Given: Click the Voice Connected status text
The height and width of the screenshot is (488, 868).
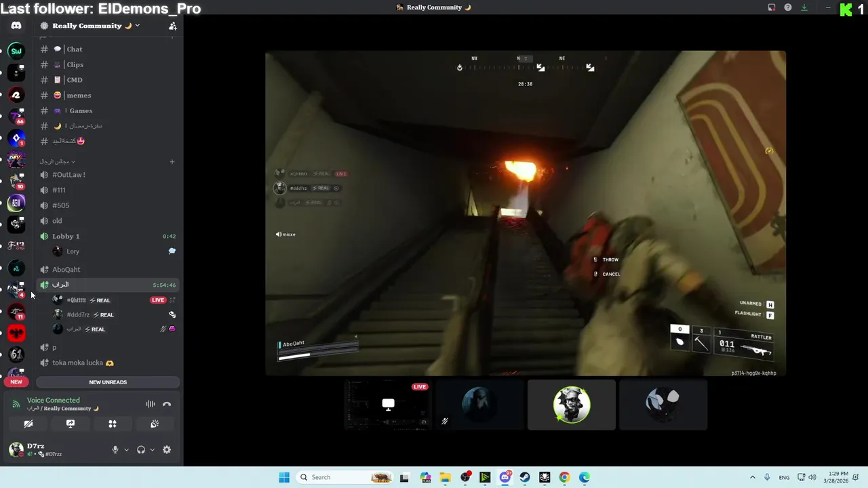Looking at the screenshot, I should 53,400.
